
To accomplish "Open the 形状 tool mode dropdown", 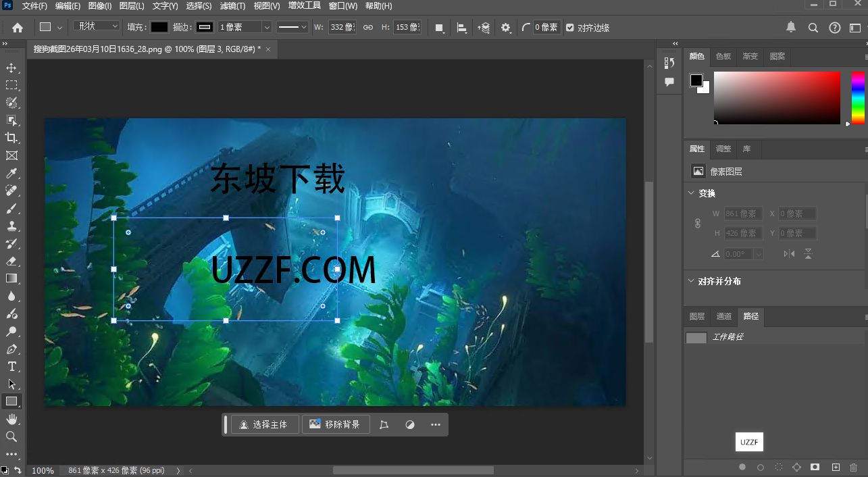I will 97,27.
